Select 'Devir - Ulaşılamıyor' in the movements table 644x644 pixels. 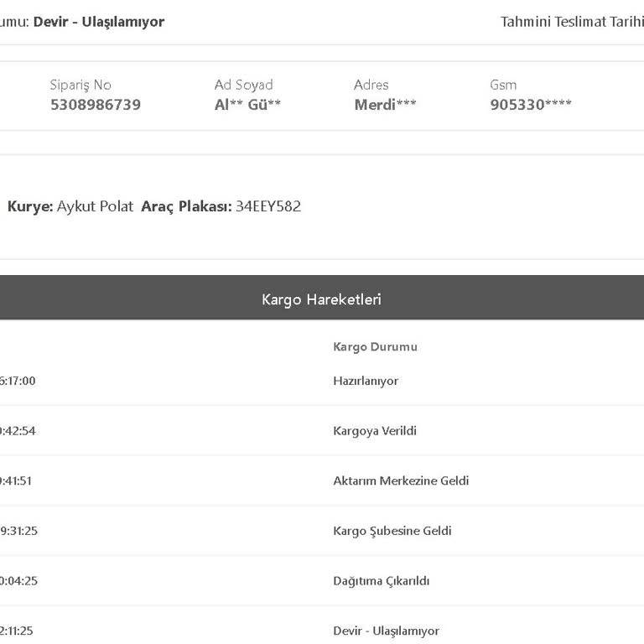tap(386, 631)
